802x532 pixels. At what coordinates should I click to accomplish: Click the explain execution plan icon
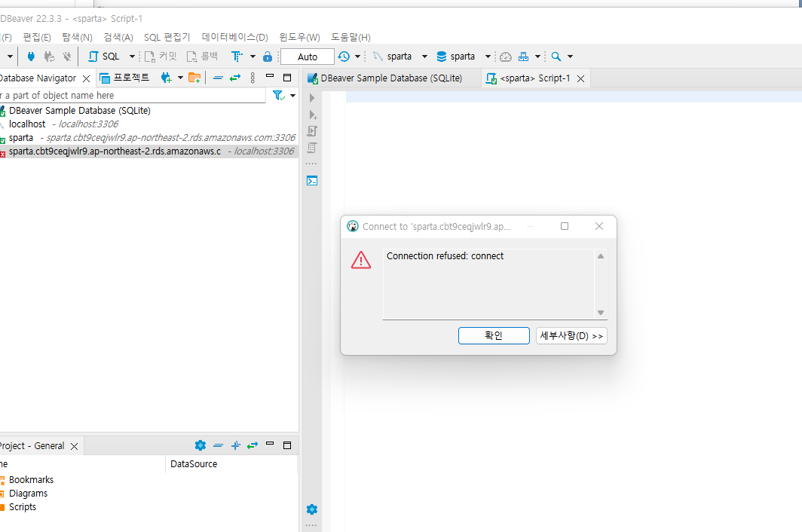coord(312,148)
